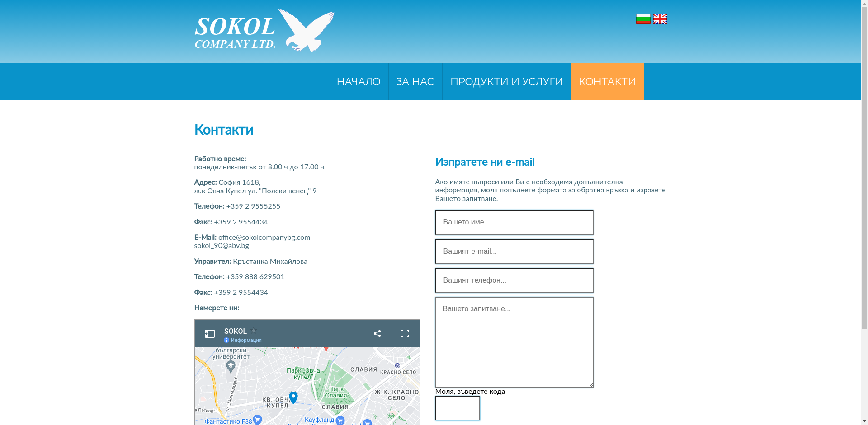Select the blue map pin marker
This screenshot has height=425, width=868.
(x=294, y=397)
